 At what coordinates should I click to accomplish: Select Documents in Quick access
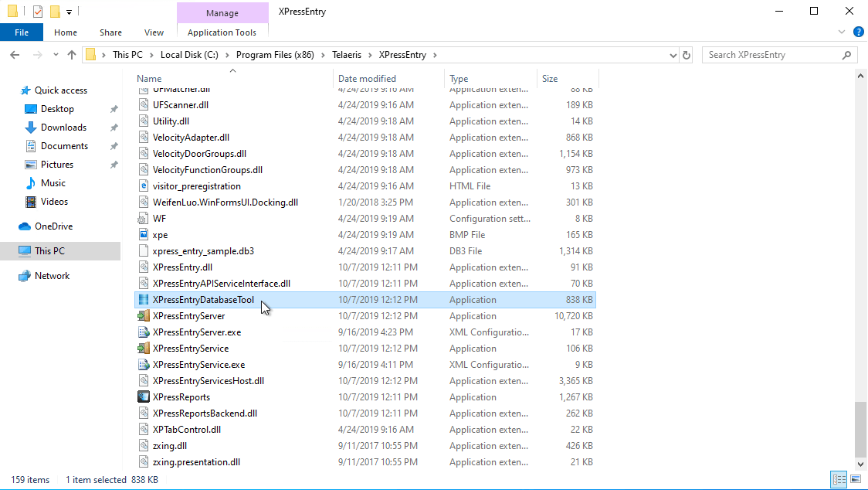pos(64,146)
